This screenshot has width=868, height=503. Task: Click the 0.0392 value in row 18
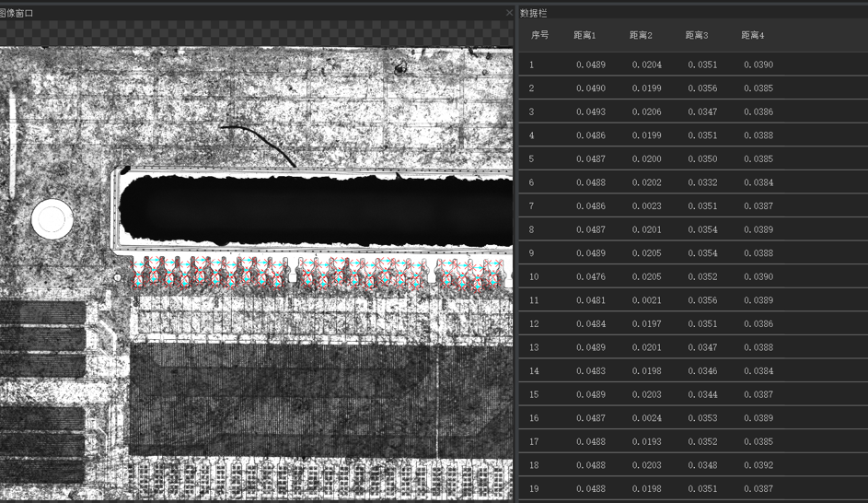click(758, 465)
